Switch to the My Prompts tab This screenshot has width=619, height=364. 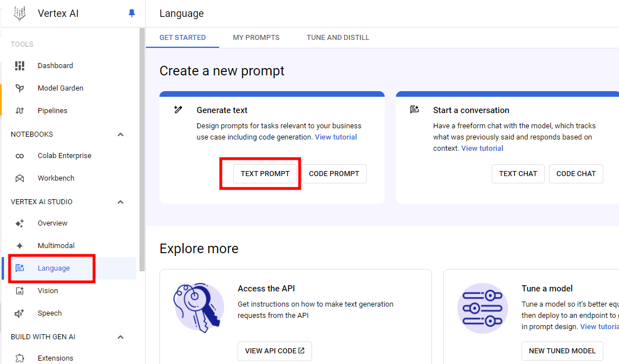click(256, 38)
